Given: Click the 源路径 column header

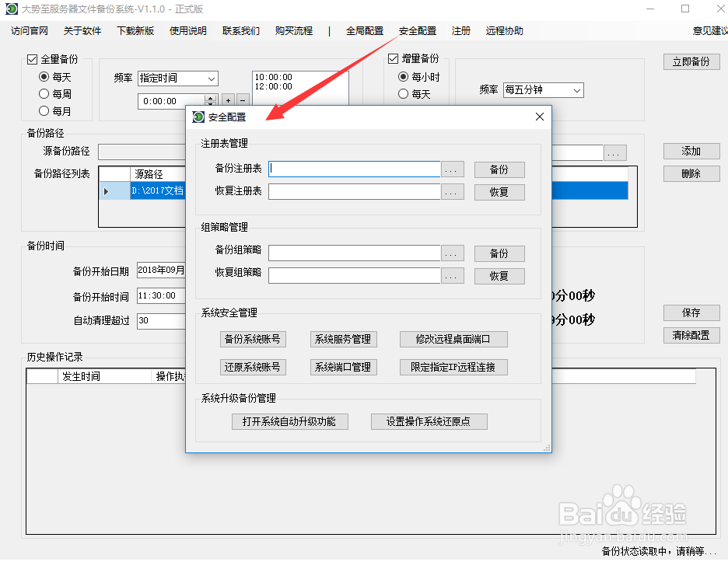Looking at the screenshot, I should (157, 174).
